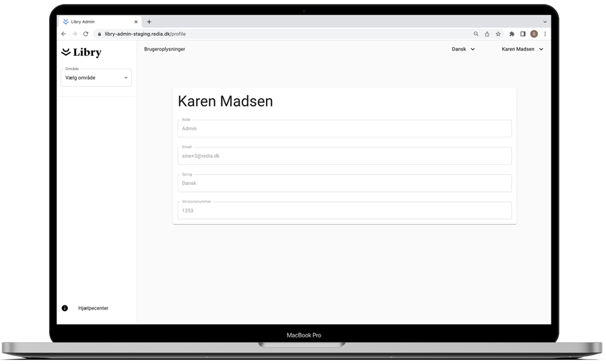
Task: Open the Chrome three-dot menu
Action: 545,34
